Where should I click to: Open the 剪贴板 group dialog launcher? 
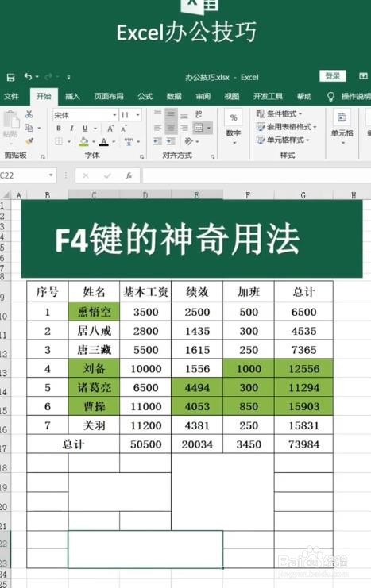(x=43, y=157)
